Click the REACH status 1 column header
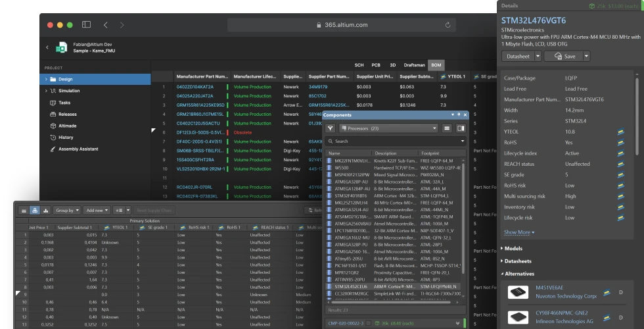 [270, 228]
